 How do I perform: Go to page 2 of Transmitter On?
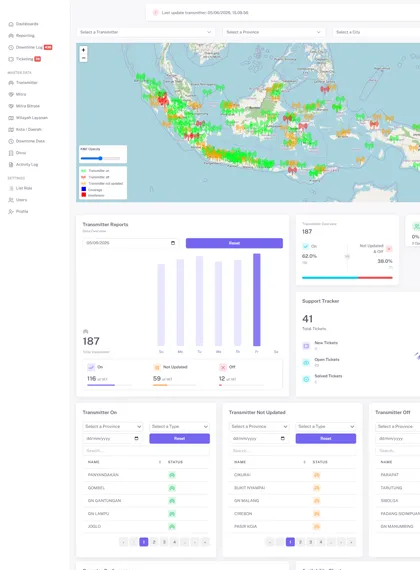(x=154, y=542)
